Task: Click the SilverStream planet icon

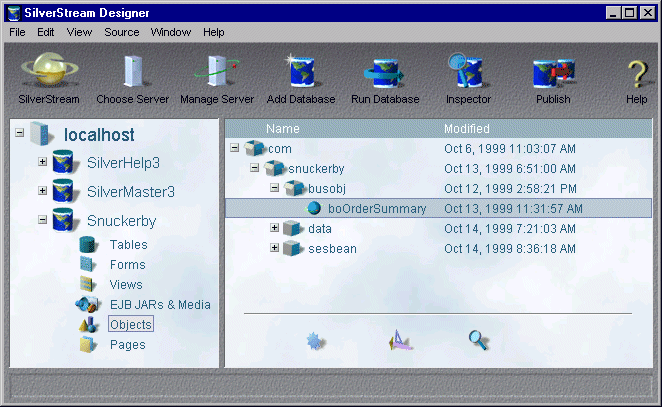Action: (x=49, y=70)
